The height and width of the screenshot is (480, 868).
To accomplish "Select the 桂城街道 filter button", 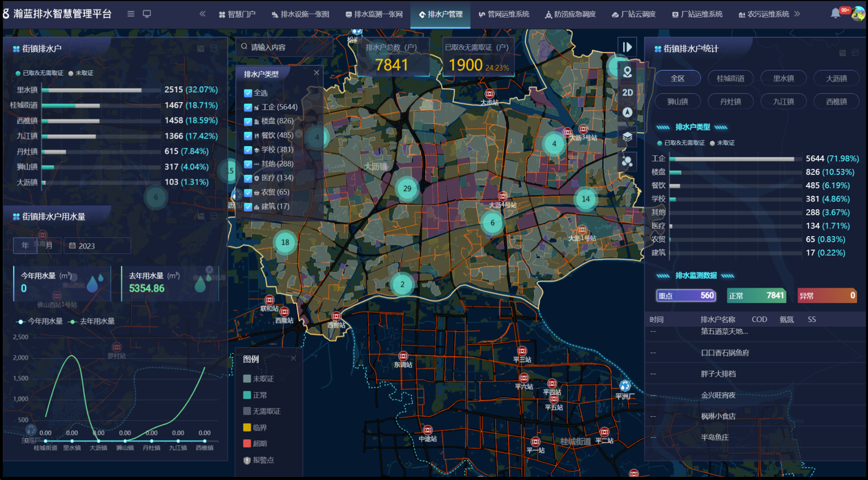I will coord(731,78).
